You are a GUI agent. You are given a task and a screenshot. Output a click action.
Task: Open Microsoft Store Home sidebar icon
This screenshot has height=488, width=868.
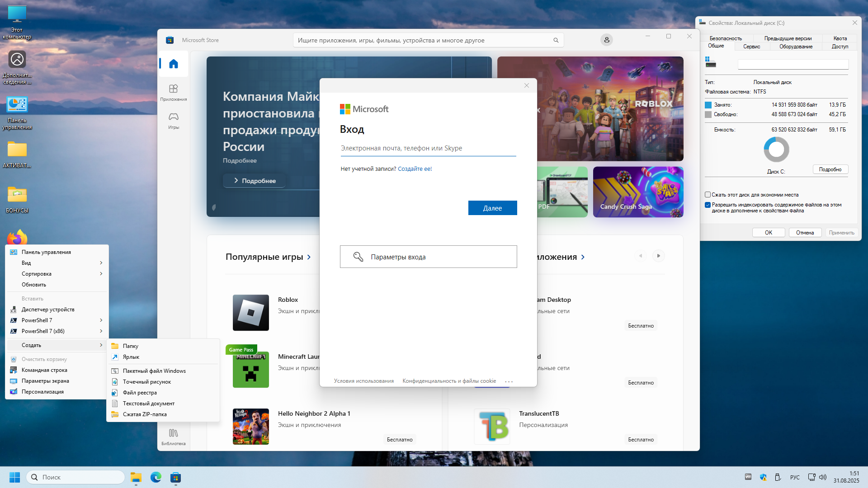pyautogui.click(x=174, y=64)
